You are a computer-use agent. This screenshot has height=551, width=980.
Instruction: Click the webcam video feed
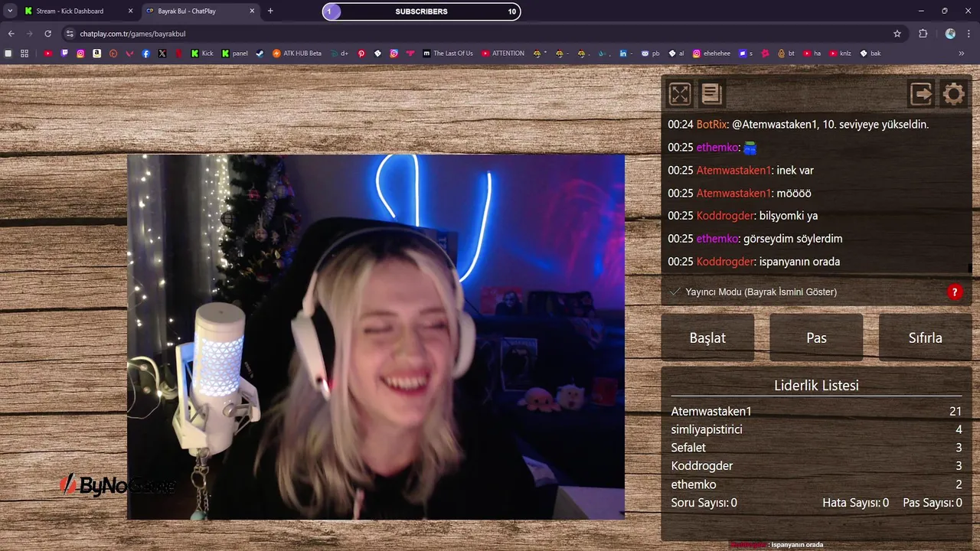point(376,337)
